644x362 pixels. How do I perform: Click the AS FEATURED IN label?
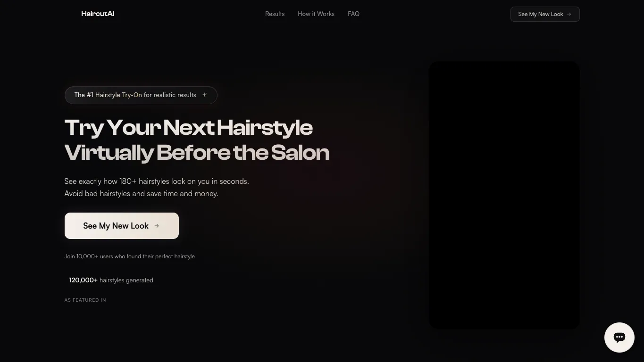tap(85, 300)
